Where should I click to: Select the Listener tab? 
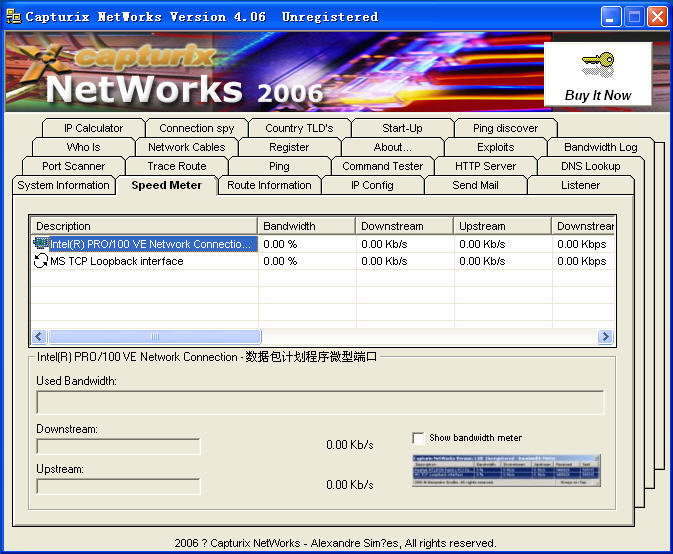[580, 185]
